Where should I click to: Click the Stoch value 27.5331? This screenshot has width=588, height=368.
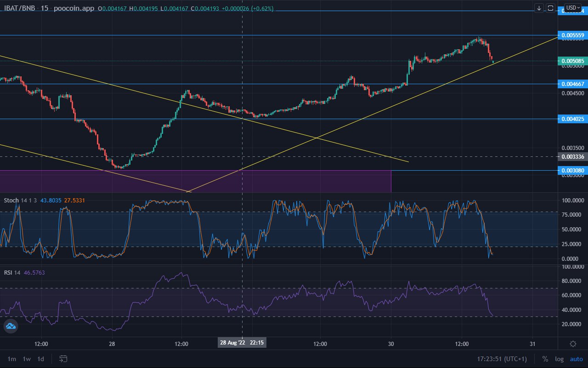74,200
